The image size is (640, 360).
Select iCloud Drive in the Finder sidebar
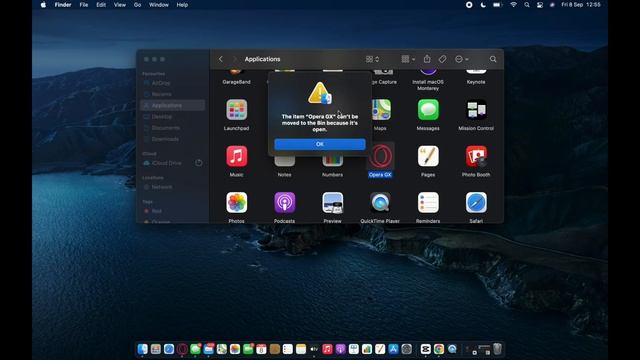(x=167, y=163)
